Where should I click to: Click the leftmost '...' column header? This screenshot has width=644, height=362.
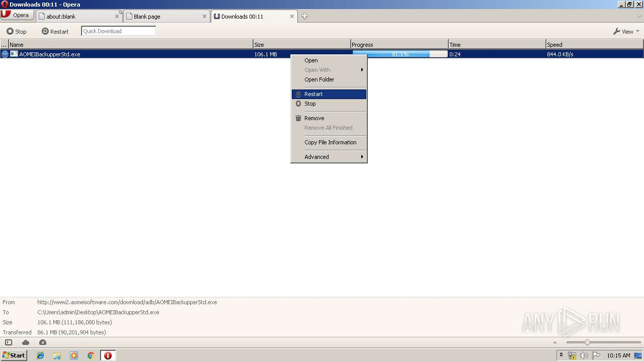click(x=4, y=45)
